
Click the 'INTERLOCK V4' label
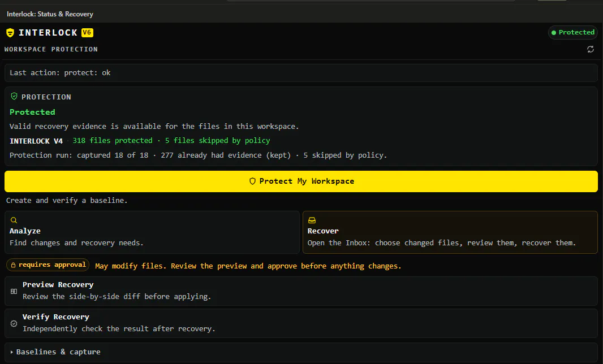click(36, 141)
